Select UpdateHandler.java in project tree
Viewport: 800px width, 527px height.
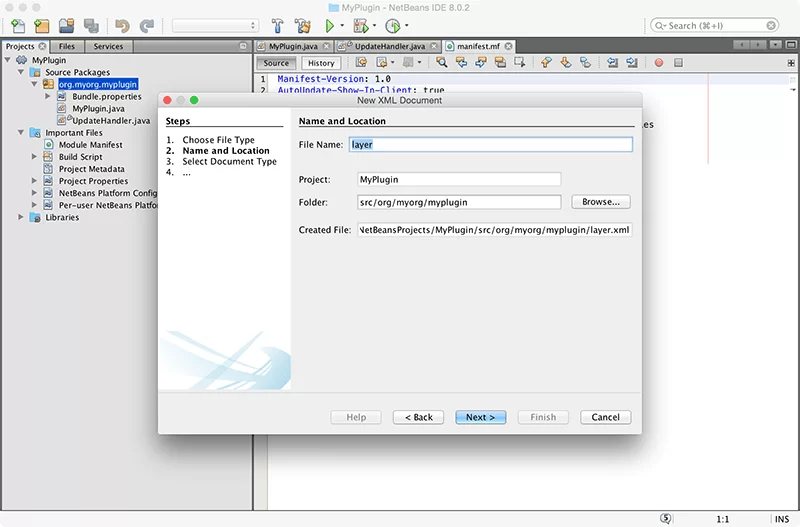[x=111, y=120]
